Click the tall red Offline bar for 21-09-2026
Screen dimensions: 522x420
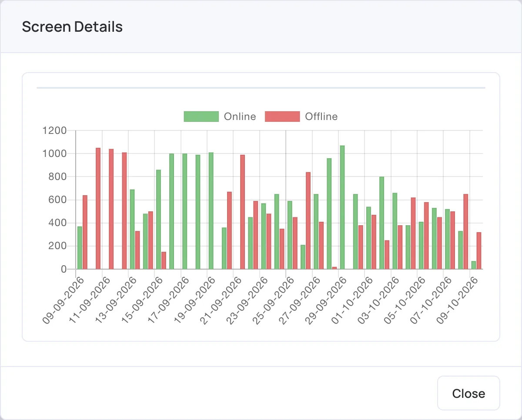click(x=242, y=212)
